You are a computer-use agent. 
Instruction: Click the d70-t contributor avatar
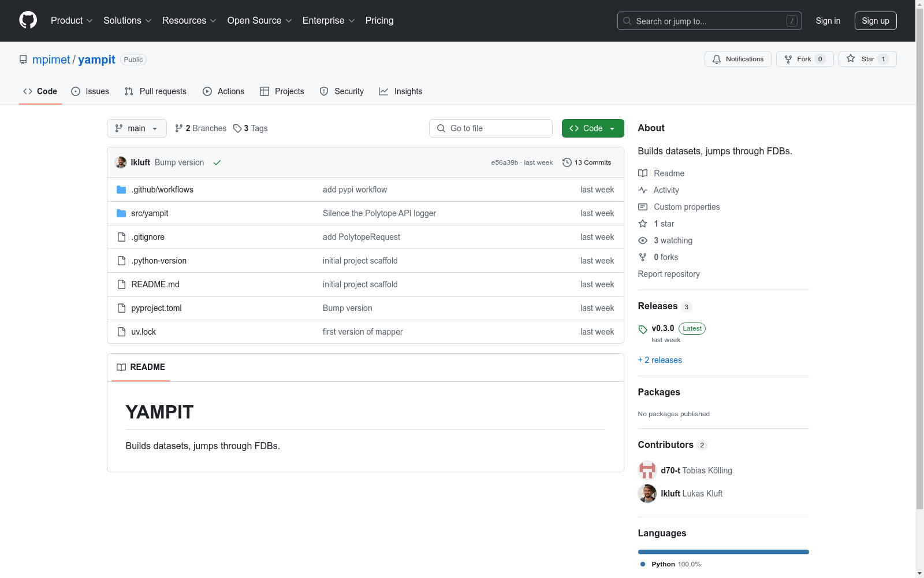(647, 470)
